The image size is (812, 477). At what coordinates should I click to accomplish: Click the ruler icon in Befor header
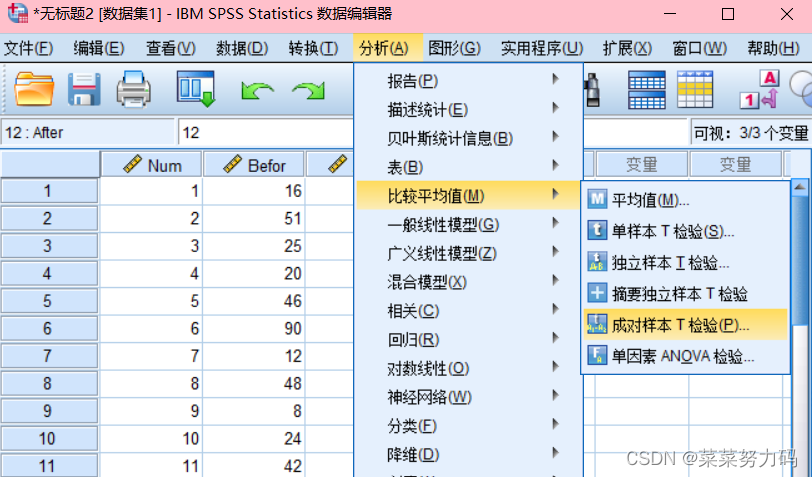coord(233,164)
